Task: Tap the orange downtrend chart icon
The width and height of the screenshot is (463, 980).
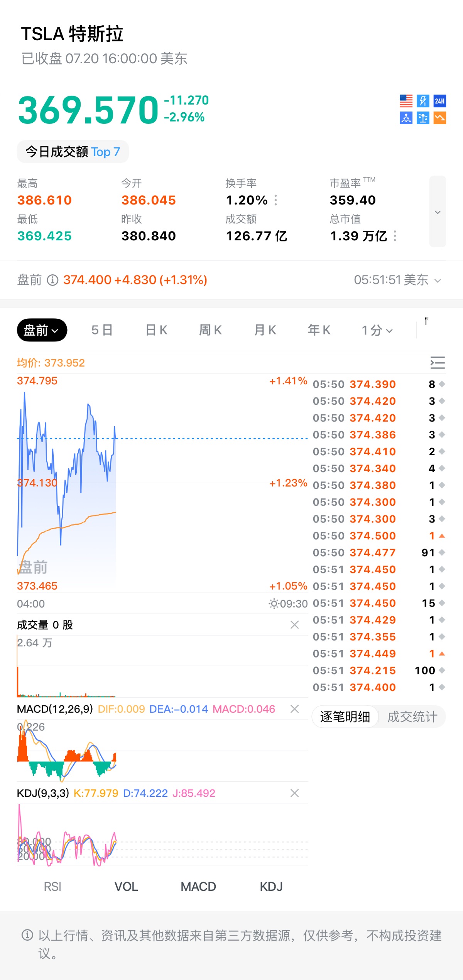Action: (440, 118)
